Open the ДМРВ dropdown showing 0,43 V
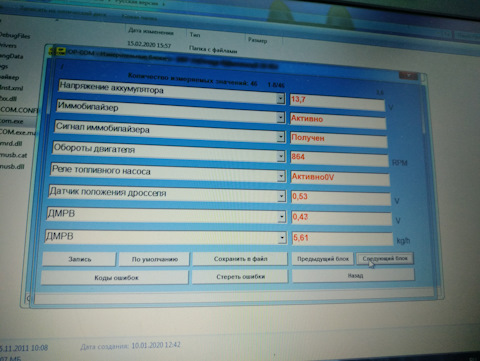 [x=282, y=217]
